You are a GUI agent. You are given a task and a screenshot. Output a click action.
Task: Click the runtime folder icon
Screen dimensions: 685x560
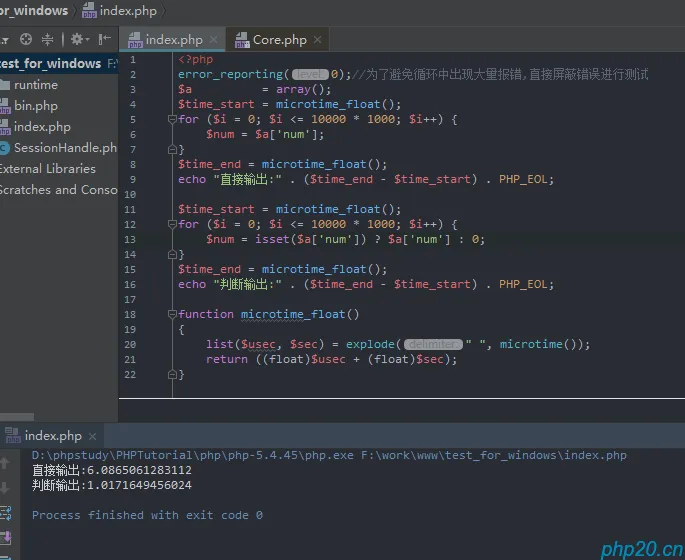coord(5,85)
